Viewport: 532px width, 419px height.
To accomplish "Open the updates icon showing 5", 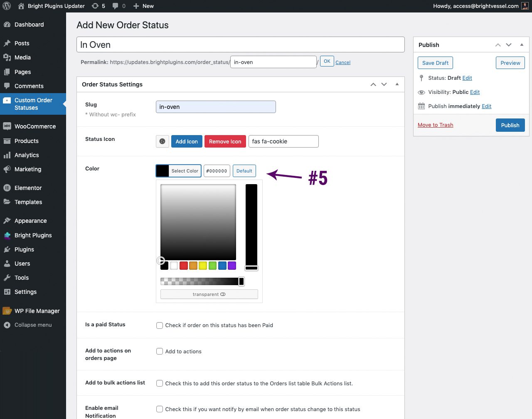I will (x=95, y=6).
